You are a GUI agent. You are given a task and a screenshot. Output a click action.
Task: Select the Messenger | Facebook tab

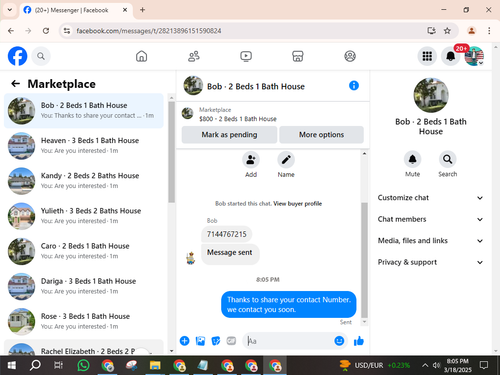(x=76, y=10)
